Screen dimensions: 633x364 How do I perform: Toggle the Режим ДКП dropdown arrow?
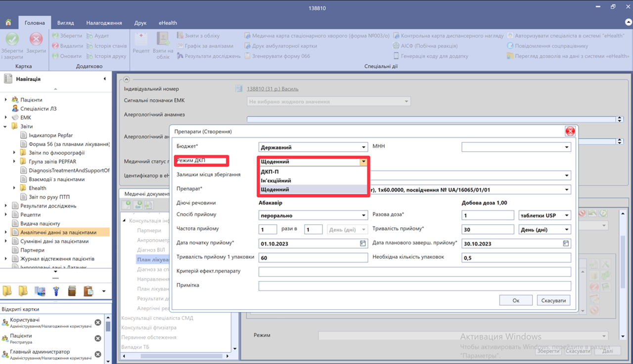[363, 162]
